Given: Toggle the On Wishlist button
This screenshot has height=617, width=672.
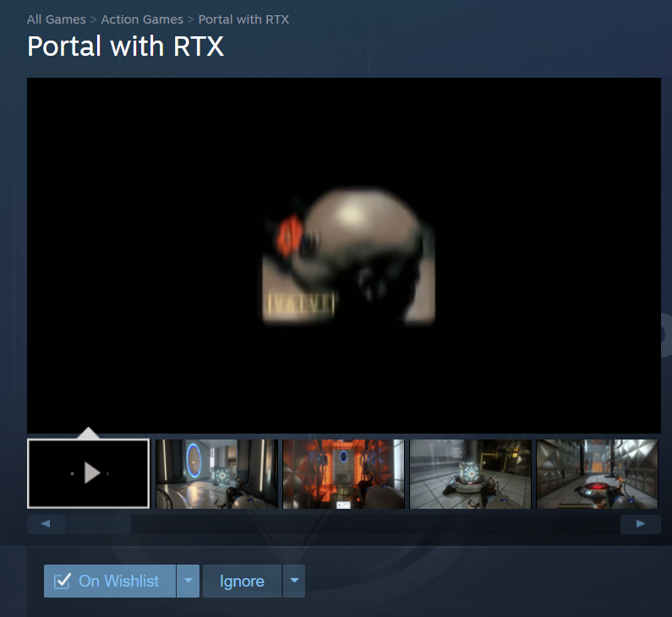Looking at the screenshot, I should point(110,581).
